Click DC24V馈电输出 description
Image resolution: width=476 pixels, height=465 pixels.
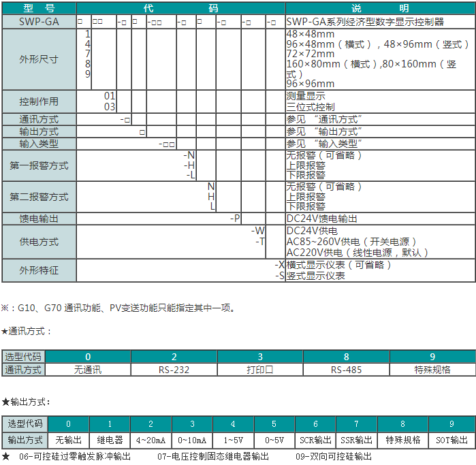click(322, 219)
